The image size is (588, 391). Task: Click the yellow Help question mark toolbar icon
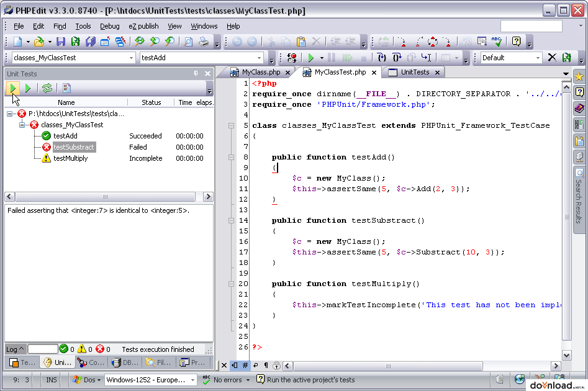517,41
